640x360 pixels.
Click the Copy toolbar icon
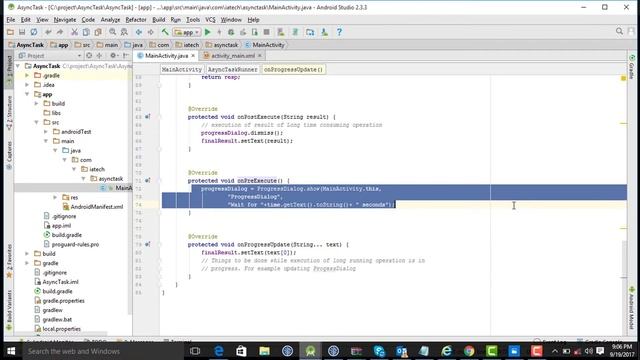tap(86, 32)
